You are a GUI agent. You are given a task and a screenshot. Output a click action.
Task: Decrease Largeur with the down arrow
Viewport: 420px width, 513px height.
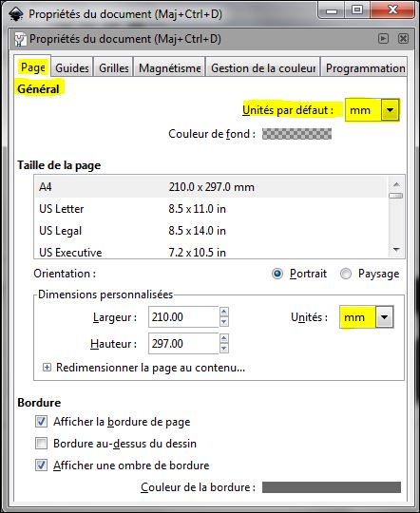224,322
